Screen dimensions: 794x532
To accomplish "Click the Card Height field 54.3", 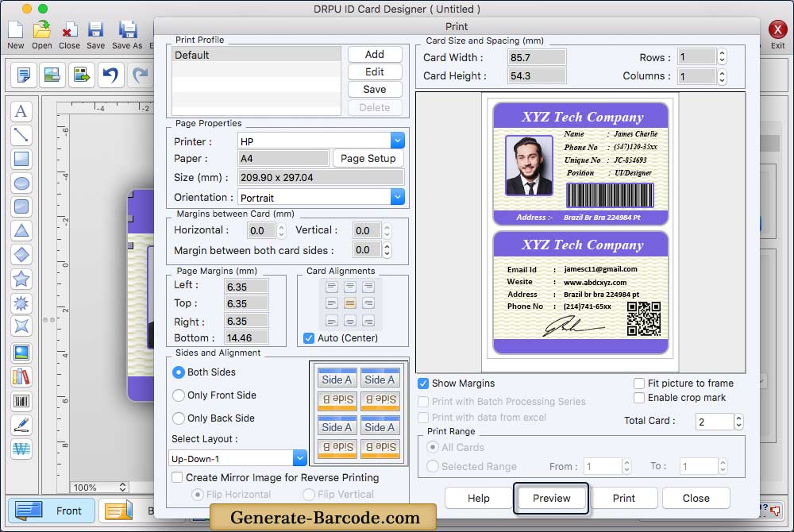I will (x=537, y=76).
